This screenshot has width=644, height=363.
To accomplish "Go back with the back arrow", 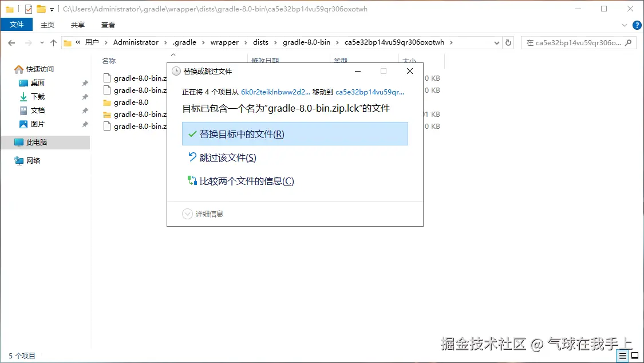I will (11, 43).
